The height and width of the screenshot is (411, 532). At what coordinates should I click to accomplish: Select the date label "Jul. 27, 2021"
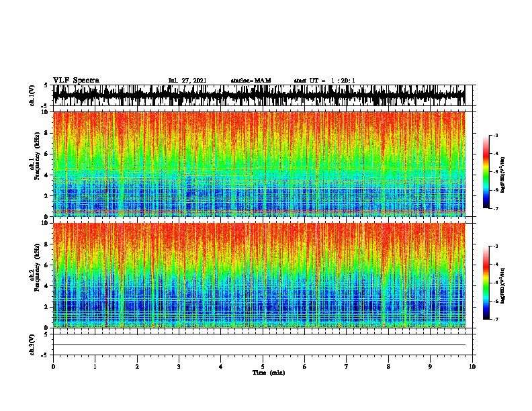(x=187, y=81)
